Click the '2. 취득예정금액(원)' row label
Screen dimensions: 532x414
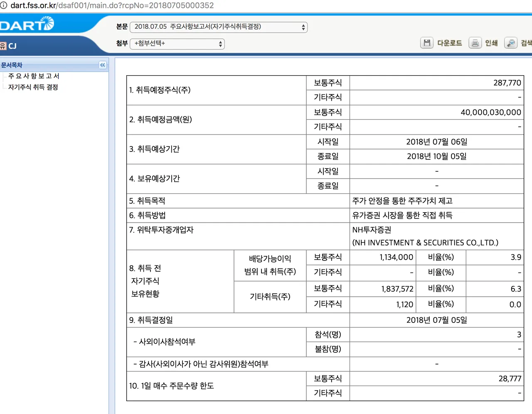tap(160, 119)
